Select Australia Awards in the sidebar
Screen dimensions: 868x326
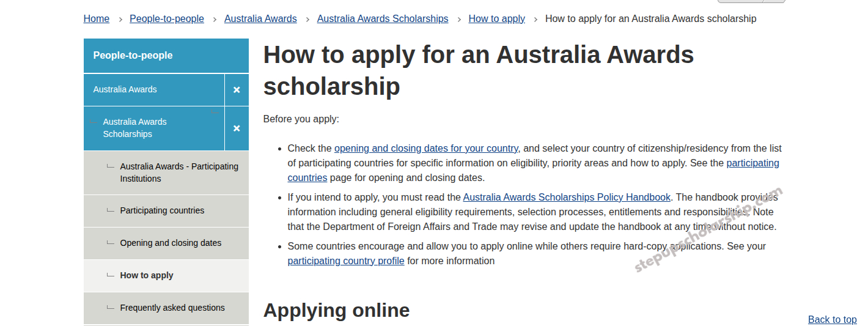[x=125, y=89]
